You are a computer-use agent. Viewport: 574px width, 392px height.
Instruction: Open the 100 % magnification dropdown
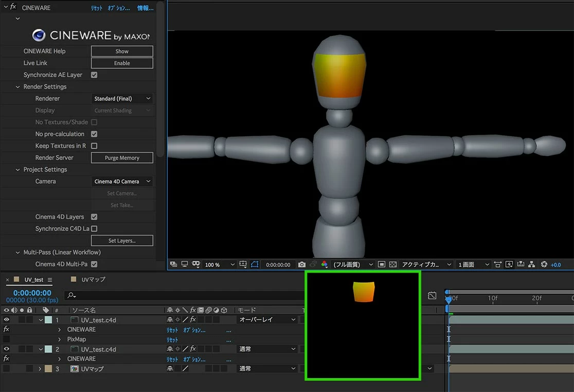(x=220, y=264)
